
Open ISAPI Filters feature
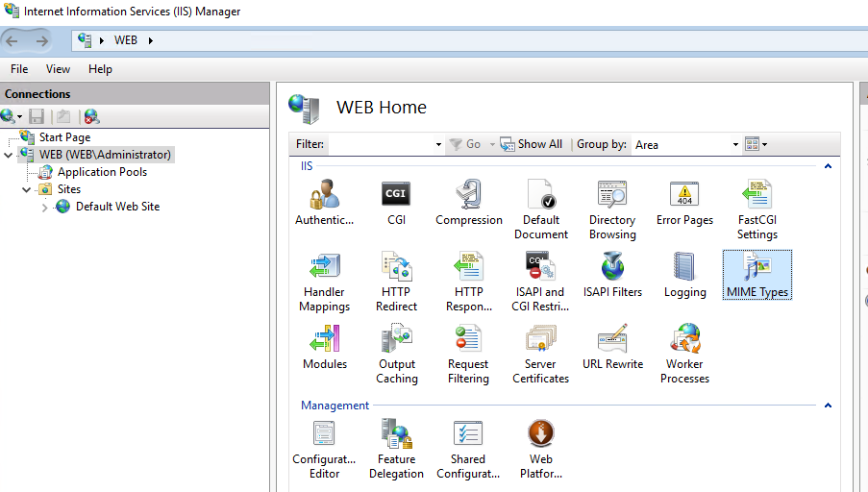pos(613,275)
